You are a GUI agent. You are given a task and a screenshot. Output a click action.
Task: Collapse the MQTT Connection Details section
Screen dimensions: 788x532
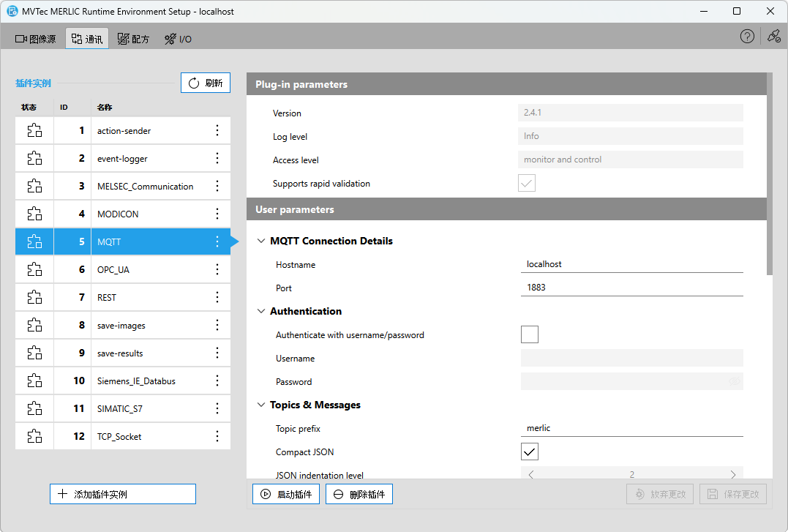(261, 241)
